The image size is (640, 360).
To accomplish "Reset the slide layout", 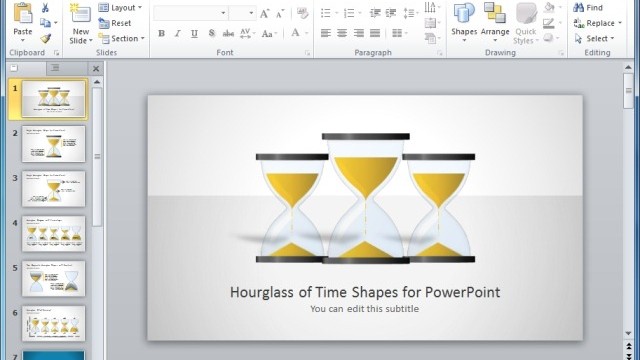I will pos(115,23).
